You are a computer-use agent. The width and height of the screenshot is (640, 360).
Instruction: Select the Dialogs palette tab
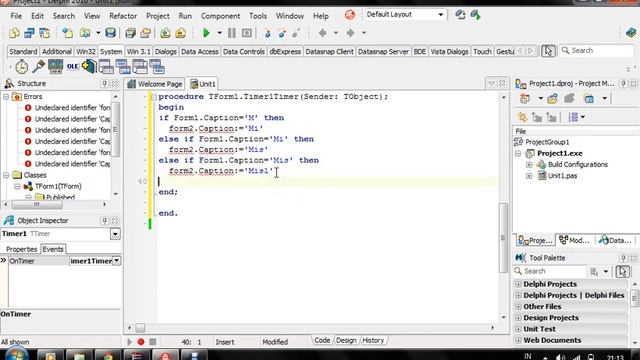point(165,51)
